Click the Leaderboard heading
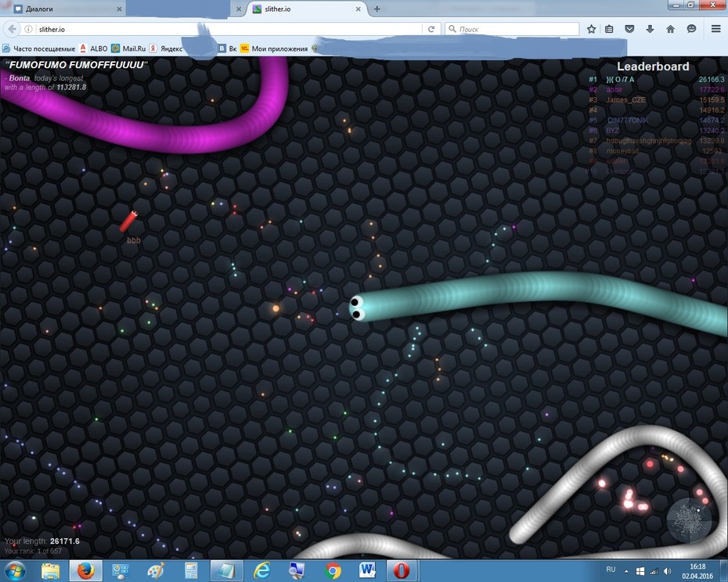 tap(653, 66)
